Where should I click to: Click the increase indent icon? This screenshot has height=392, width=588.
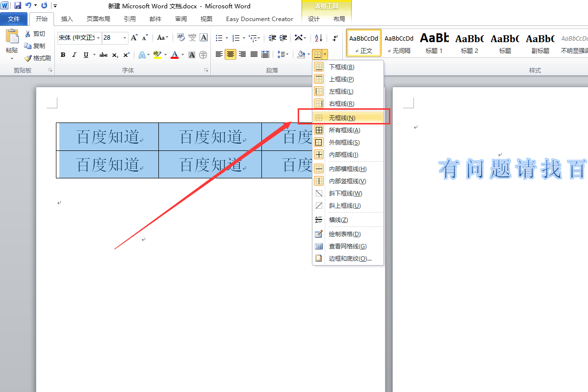click(x=283, y=38)
